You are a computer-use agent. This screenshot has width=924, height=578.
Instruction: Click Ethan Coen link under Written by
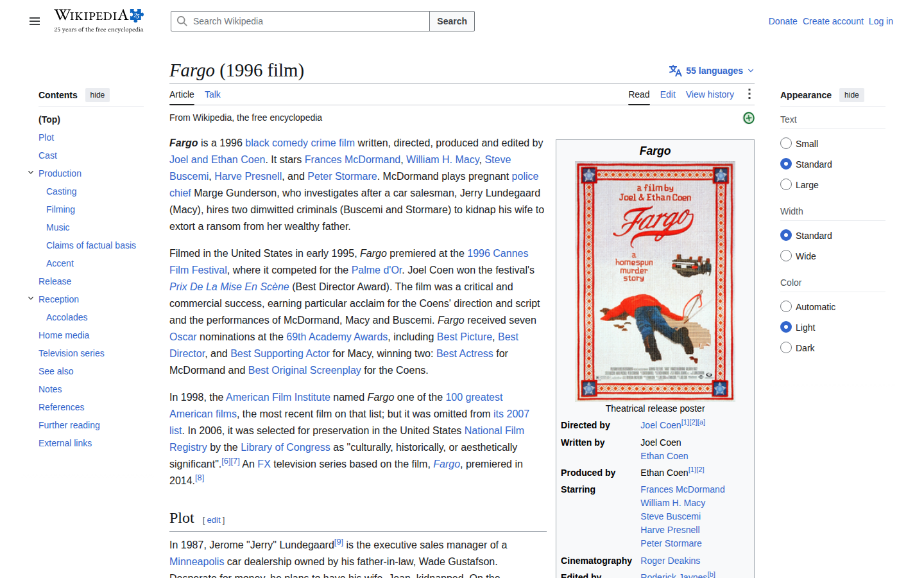(664, 456)
